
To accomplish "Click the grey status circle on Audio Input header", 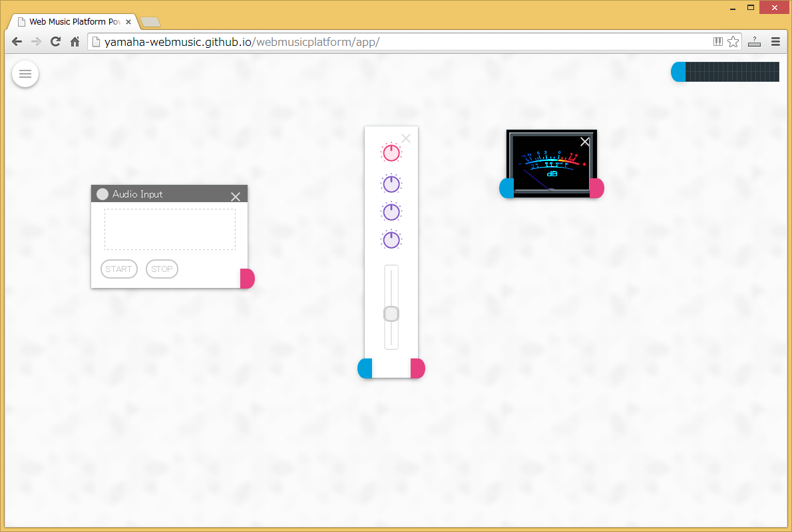I will pyautogui.click(x=102, y=194).
